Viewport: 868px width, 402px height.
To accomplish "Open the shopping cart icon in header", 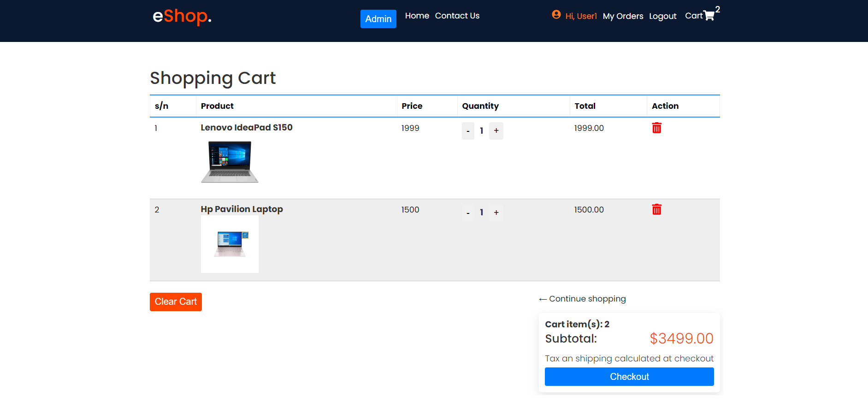I will tap(709, 16).
